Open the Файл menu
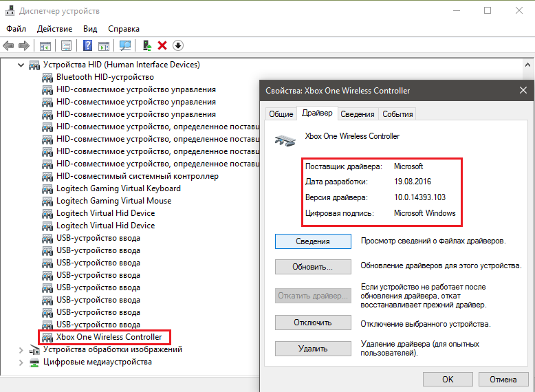 click(16, 29)
